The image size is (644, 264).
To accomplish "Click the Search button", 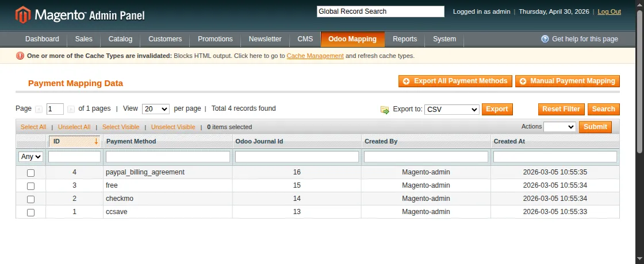I will pyautogui.click(x=603, y=109).
